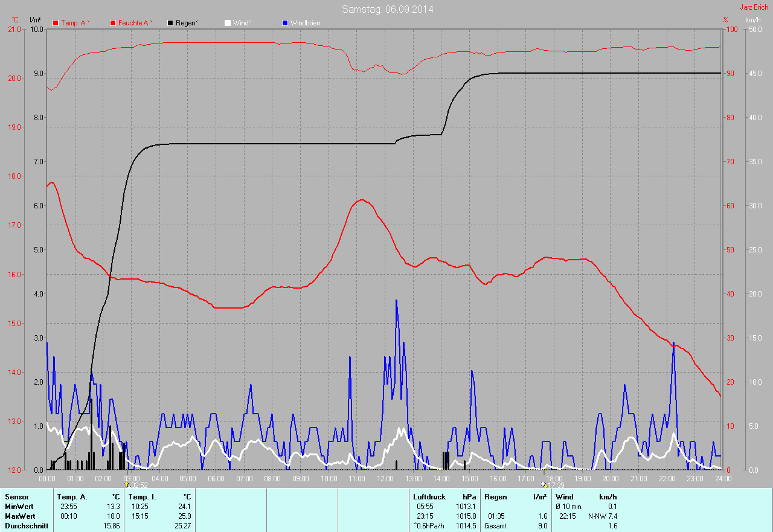Click the black Regen* legend swatch
Viewport: 773px width, 532px height.
point(170,23)
